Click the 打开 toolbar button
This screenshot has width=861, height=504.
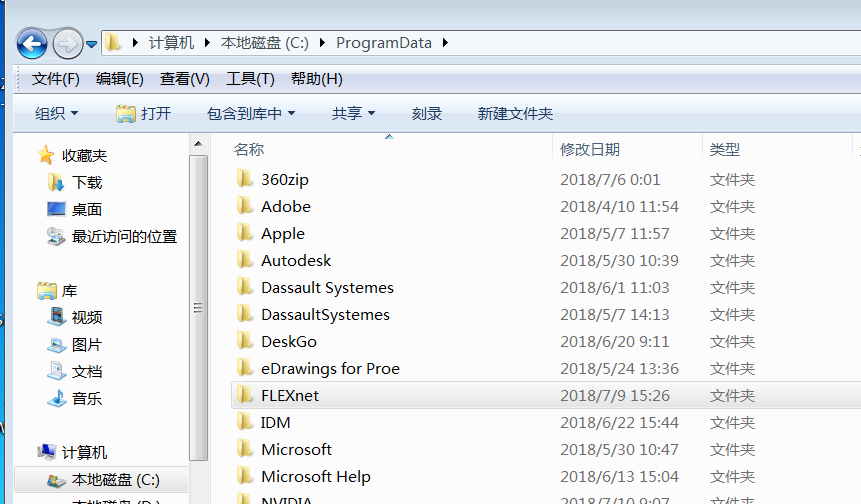pos(144,114)
